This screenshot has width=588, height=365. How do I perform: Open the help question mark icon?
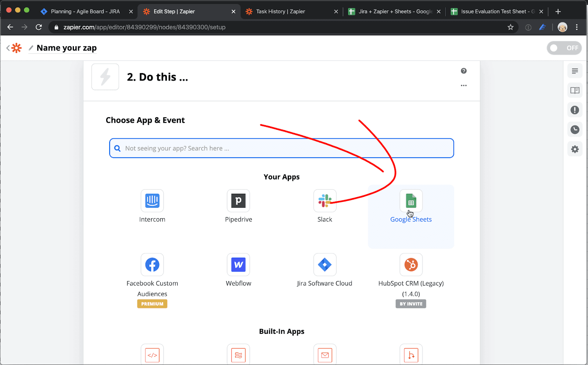coord(464,71)
